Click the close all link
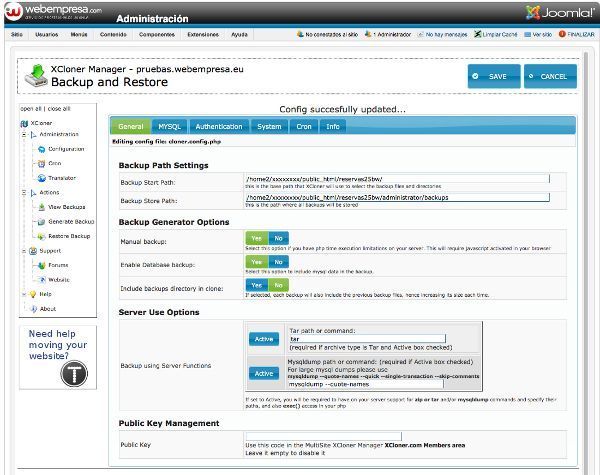The image size is (600, 475). 59,109
